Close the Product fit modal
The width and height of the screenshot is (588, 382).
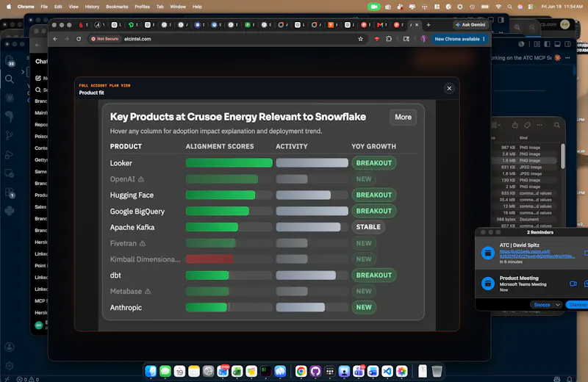coord(449,88)
